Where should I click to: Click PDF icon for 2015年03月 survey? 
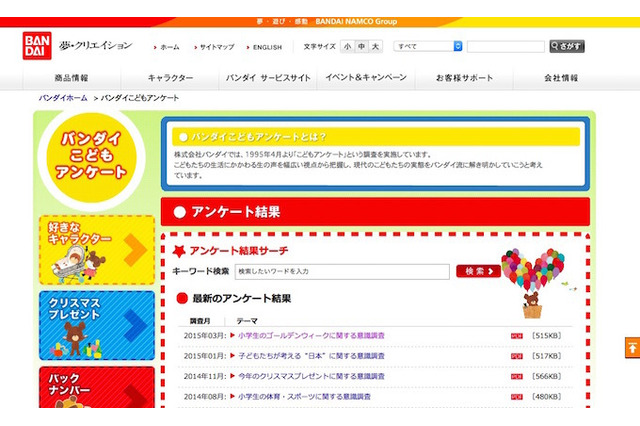pyautogui.click(x=516, y=336)
